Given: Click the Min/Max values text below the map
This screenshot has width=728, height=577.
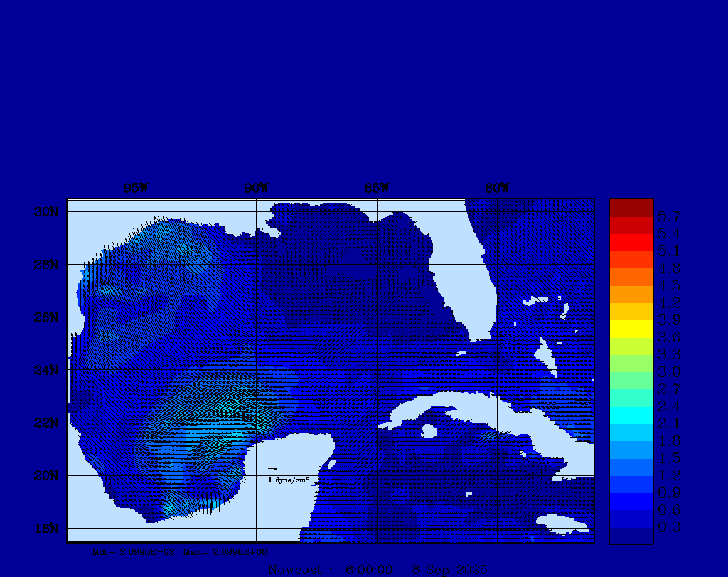Looking at the screenshot, I should pos(180,551).
